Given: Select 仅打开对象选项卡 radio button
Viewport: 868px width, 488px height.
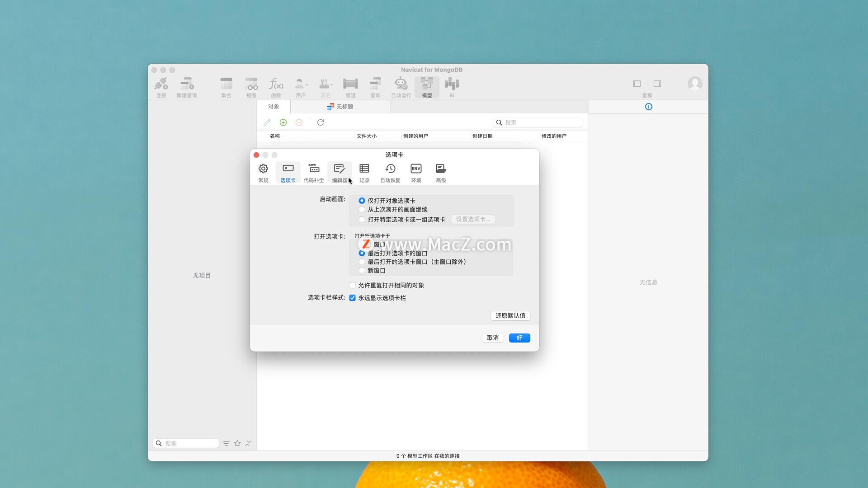Looking at the screenshot, I should click(x=362, y=201).
